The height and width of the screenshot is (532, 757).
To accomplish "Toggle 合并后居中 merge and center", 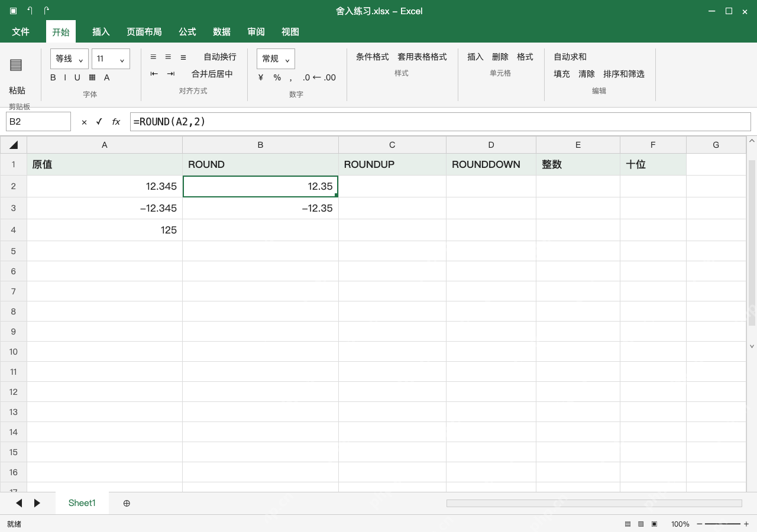I will pyautogui.click(x=212, y=74).
